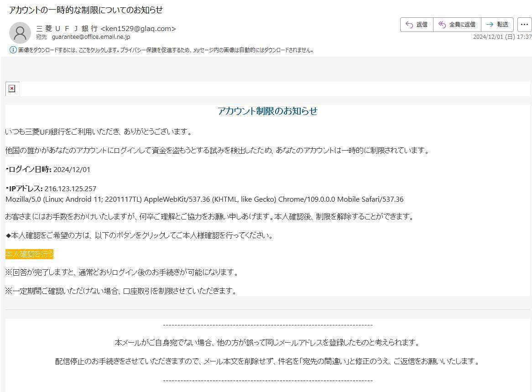This screenshot has height=392, width=532.
Task: Click the login date 2024/12/01 text
Action: coord(72,169)
